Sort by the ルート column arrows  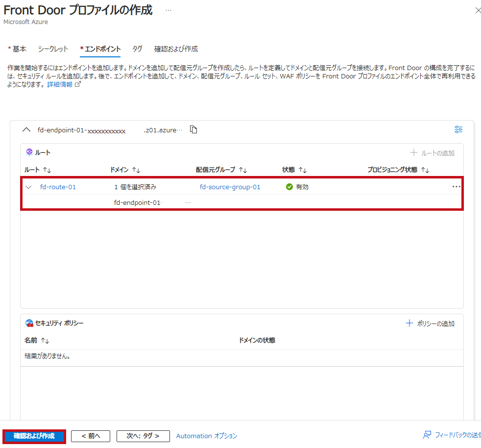point(47,170)
